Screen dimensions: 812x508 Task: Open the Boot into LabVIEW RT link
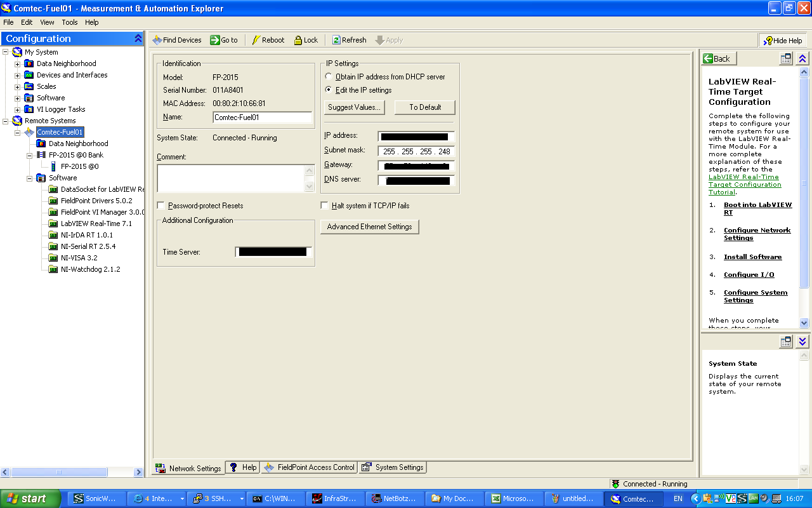(x=757, y=208)
